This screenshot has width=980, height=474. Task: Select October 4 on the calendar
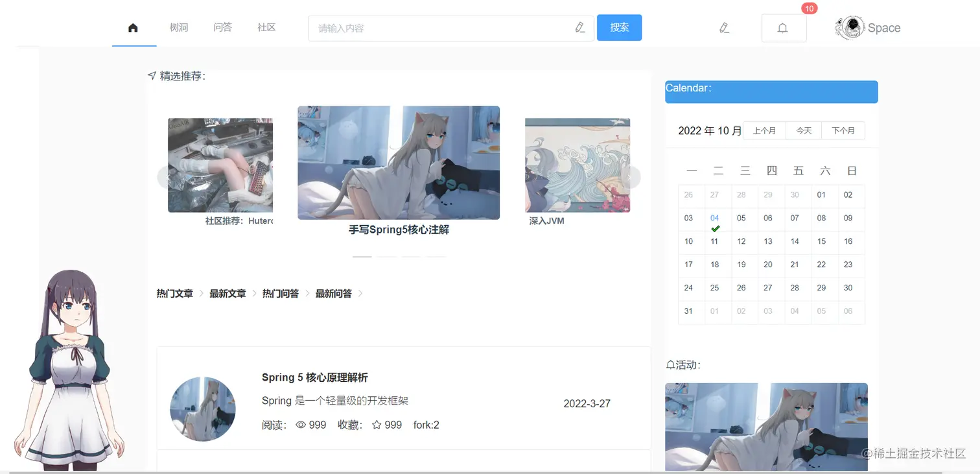click(x=716, y=218)
